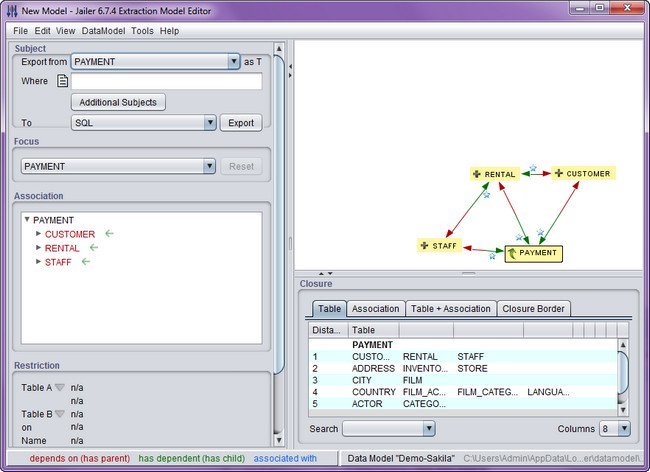Screen dimensions: 650x472
Task: Select the PAYMENT node in graph
Action: point(534,253)
